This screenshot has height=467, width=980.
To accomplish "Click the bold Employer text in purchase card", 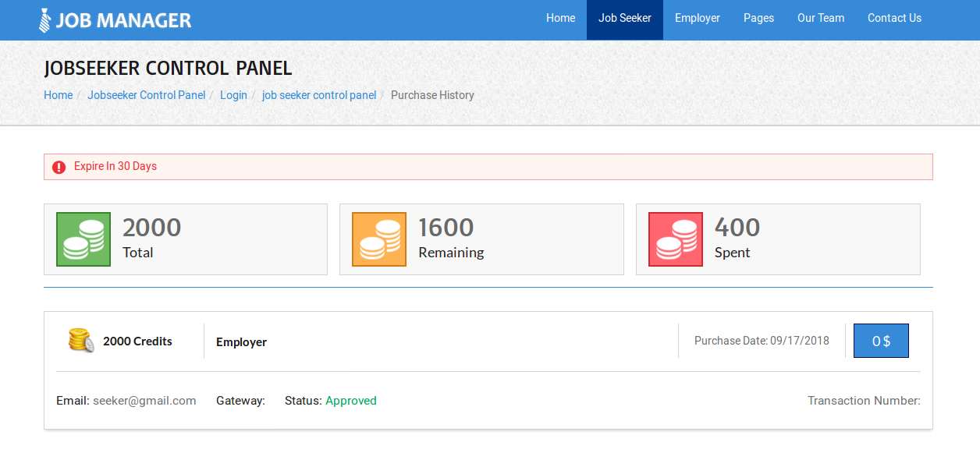I will point(241,342).
